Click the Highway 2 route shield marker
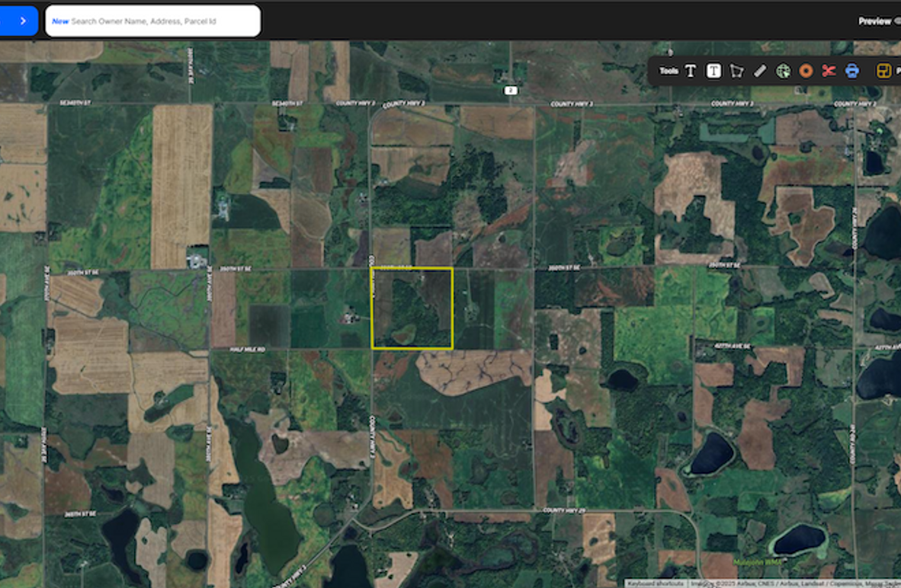Screen dimensions: 901x588 tap(510, 91)
